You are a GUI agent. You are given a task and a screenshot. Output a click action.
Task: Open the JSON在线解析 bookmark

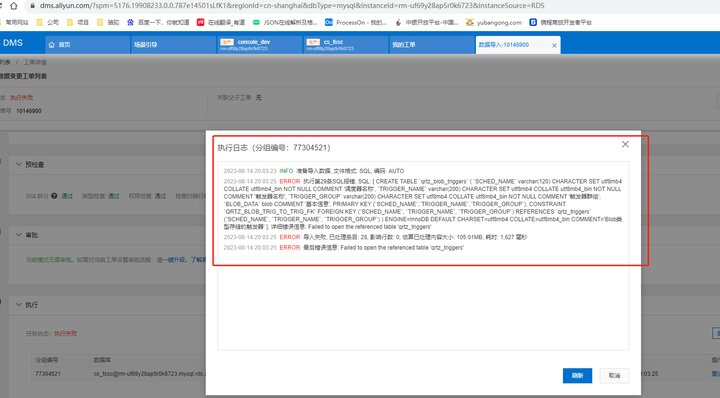pyautogui.click(x=285, y=22)
